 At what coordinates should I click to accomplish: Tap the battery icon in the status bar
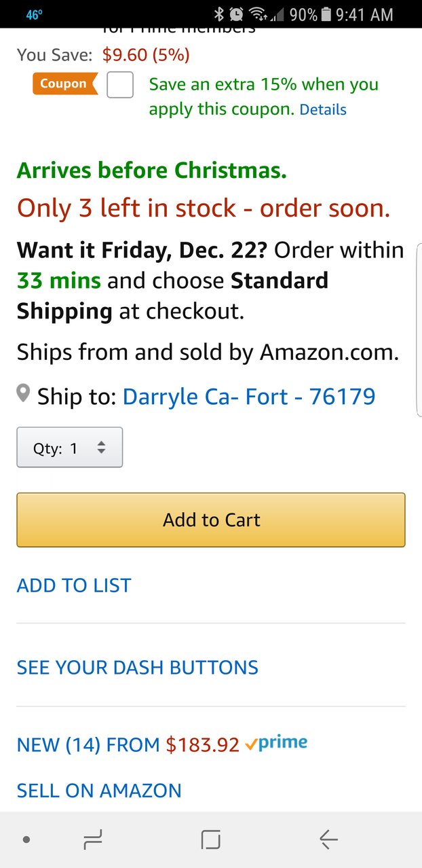[x=326, y=14]
